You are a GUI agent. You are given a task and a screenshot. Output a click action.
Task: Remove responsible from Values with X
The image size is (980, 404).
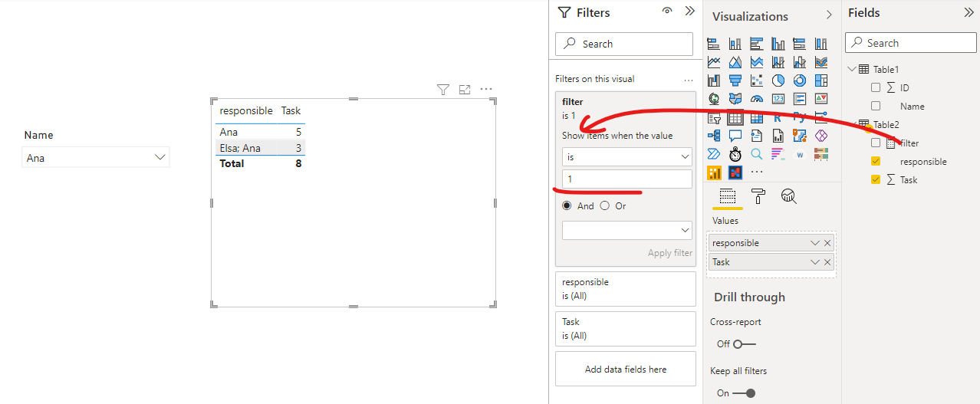click(827, 243)
